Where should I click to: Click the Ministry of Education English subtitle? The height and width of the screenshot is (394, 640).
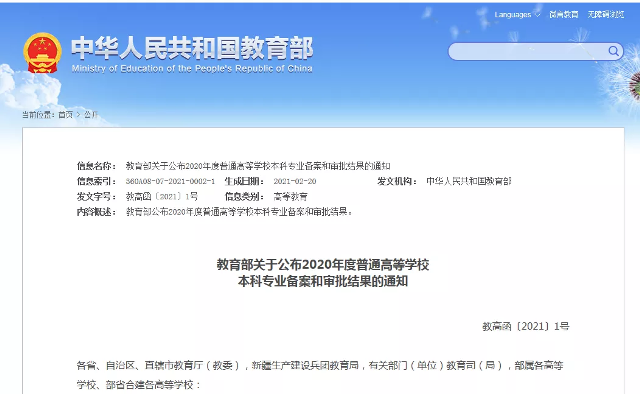click(192, 69)
